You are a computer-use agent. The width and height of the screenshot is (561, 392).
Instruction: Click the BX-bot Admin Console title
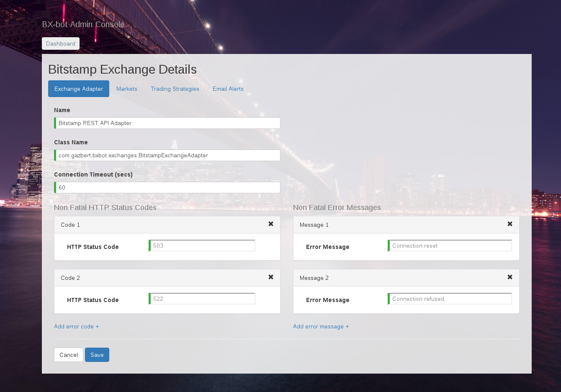click(x=83, y=24)
